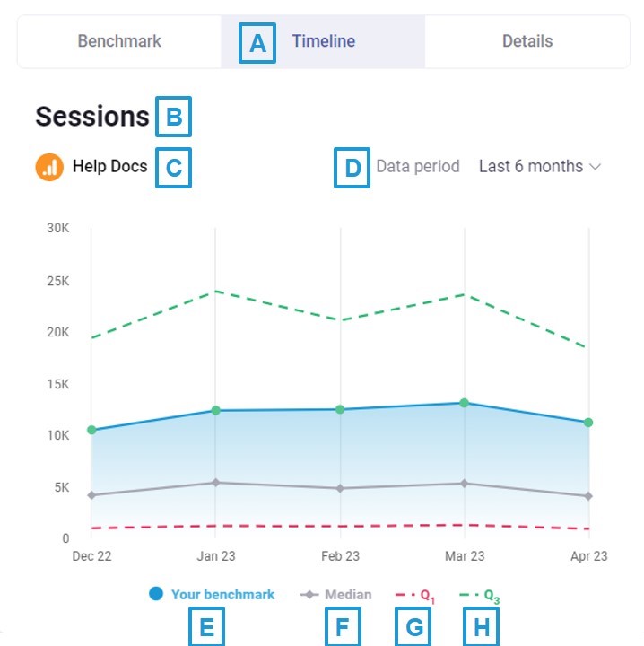Click the Sessions heading
This screenshot has width=644, height=646.
[x=91, y=117]
